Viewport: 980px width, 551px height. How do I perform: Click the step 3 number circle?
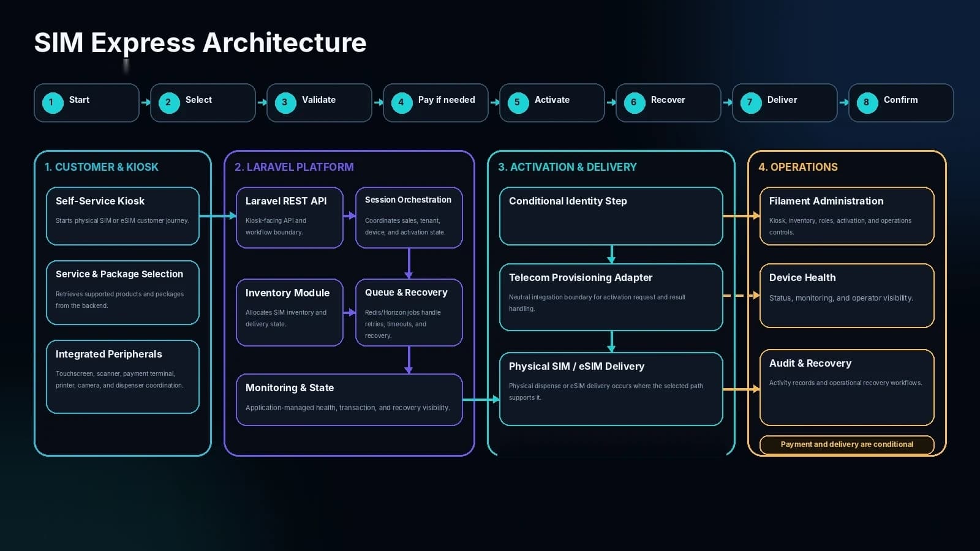[x=285, y=102]
